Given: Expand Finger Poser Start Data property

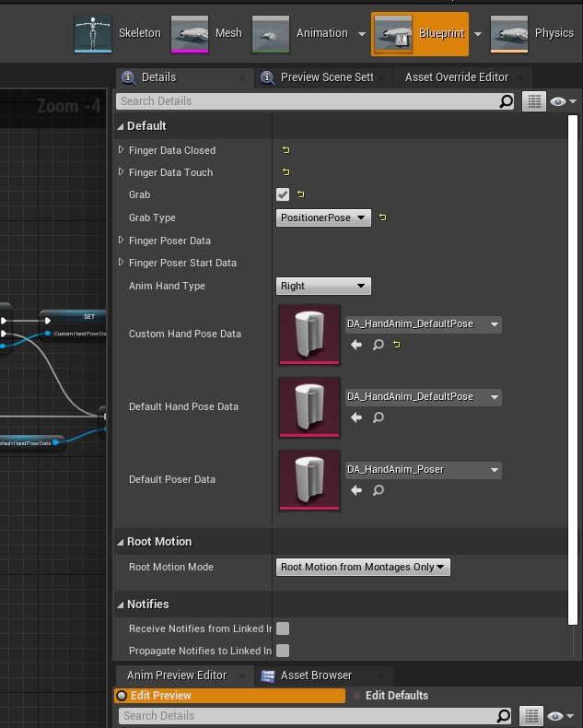Looking at the screenshot, I should click(x=122, y=262).
